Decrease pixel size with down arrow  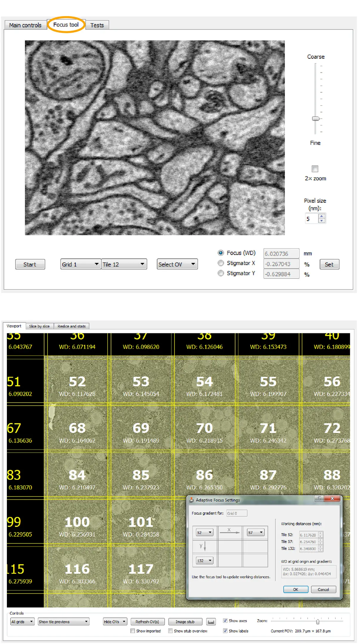point(322,221)
